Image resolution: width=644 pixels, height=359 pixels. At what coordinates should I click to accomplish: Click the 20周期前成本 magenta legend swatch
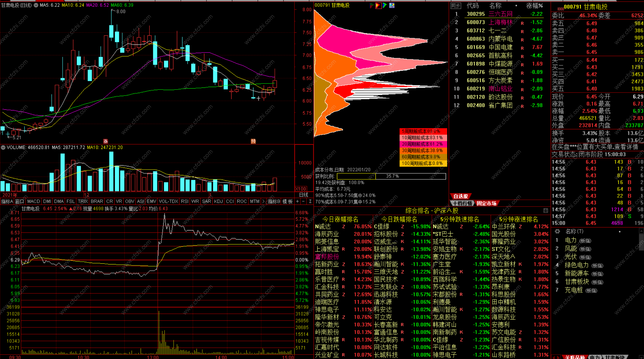[x=423, y=144]
